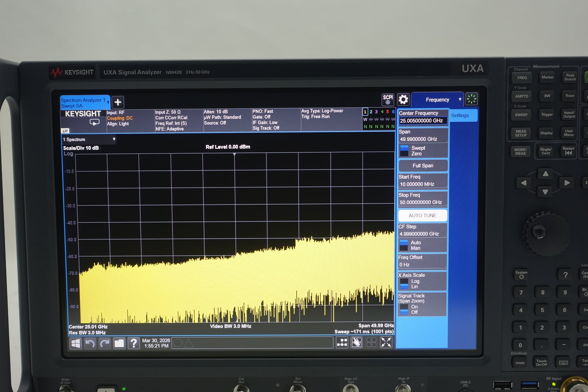Edit the Span value 49.9900000 GHz

[x=423, y=139]
